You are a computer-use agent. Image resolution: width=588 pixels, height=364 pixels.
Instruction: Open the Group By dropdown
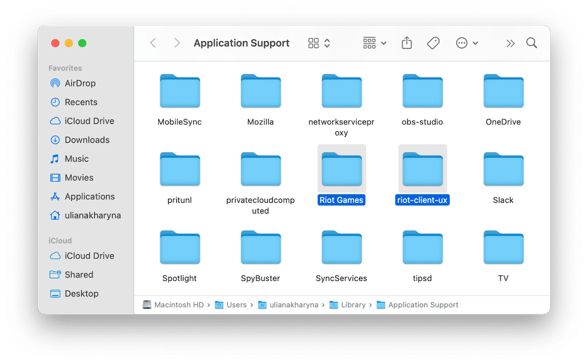(375, 43)
